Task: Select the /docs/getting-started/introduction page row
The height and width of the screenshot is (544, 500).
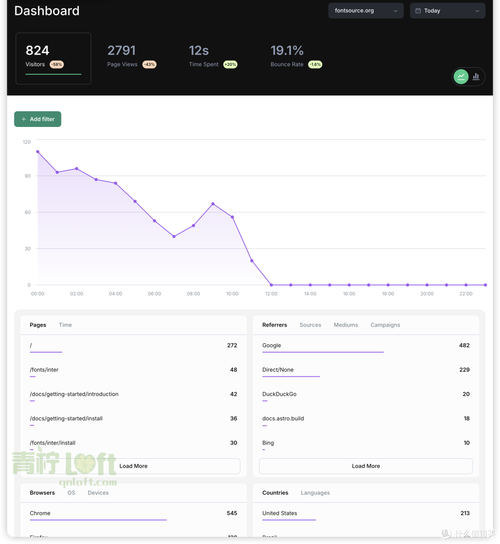Action: tap(133, 396)
